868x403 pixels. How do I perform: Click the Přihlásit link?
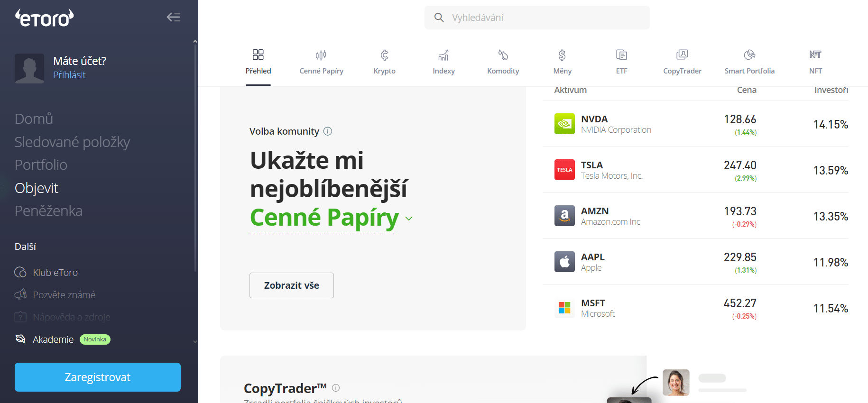click(69, 75)
